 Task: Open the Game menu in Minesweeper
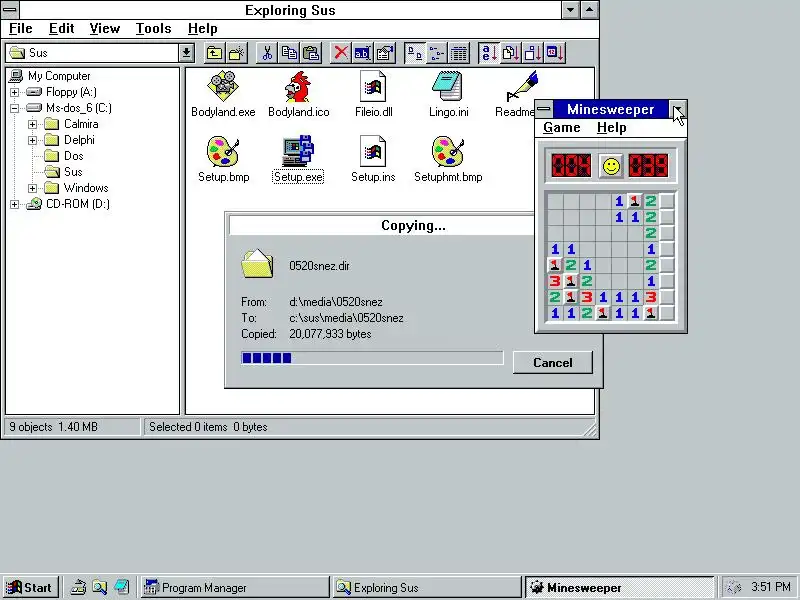[x=562, y=128]
